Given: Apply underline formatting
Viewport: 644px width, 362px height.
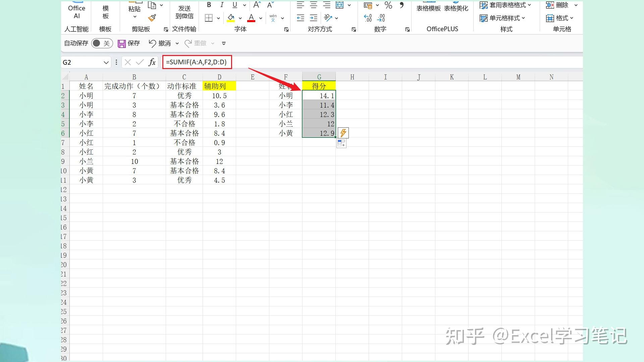Looking at the screenshot, I should (235, 5).
